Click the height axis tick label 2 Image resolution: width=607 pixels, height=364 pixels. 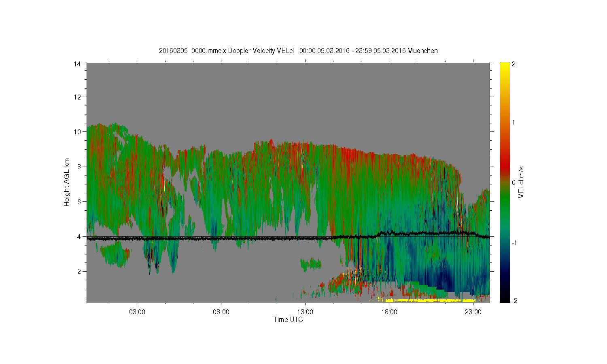tap(79, 271)
